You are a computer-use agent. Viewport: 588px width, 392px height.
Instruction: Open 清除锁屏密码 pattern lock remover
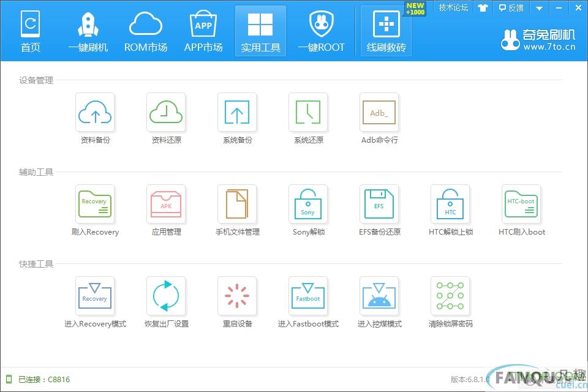point(450,296)
